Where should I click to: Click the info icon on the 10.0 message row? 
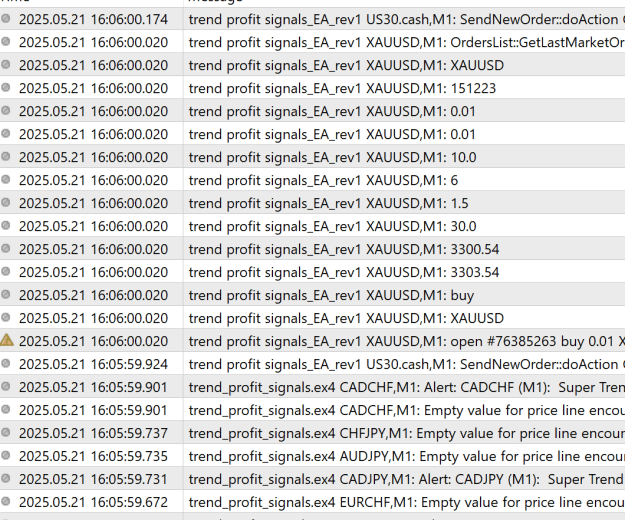tap(6, 156)
